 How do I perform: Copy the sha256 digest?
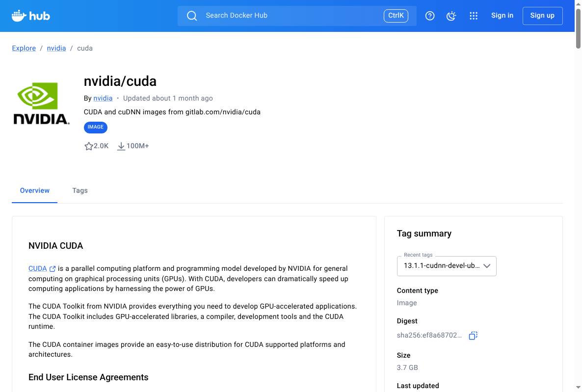click(473, 336)
